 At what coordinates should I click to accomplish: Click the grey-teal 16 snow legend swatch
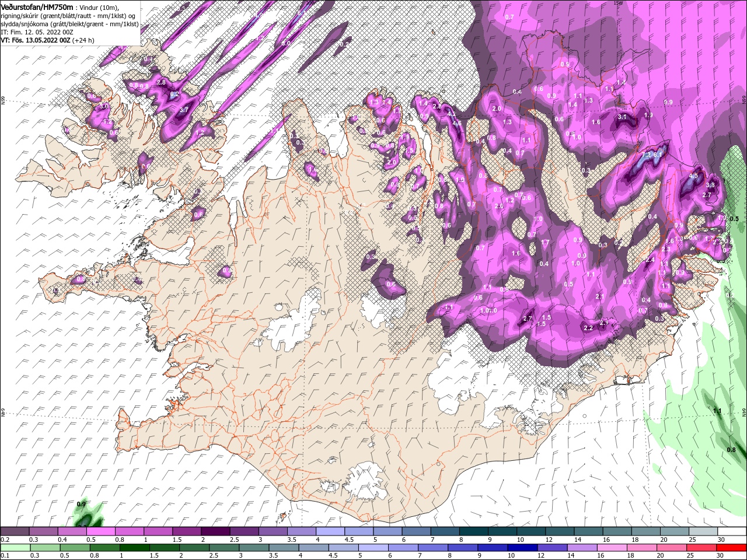[x=618, y=531]
